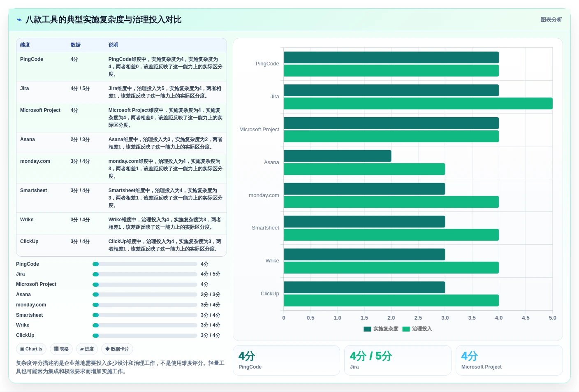This screenshot has width=579, height=392.
Task: Open the Microsoft Project 4分 summary card
Action: pyautogui.click(x=509, y=360)
